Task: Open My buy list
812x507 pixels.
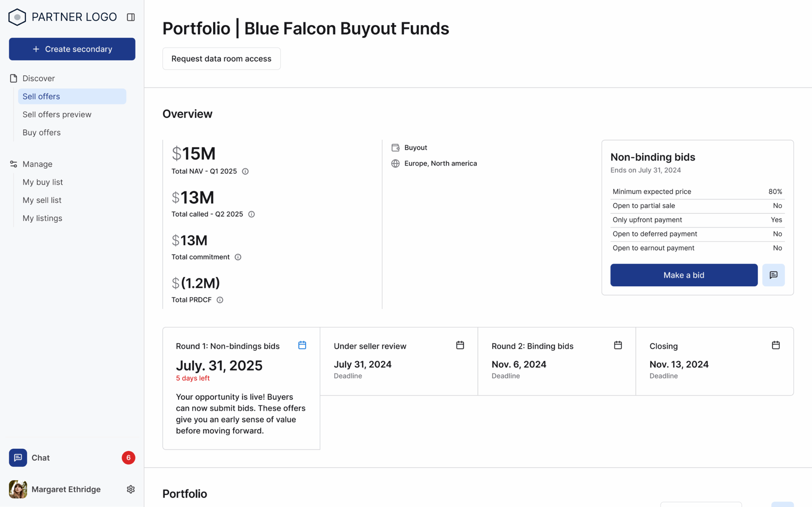Action: (x=43, y=182)
